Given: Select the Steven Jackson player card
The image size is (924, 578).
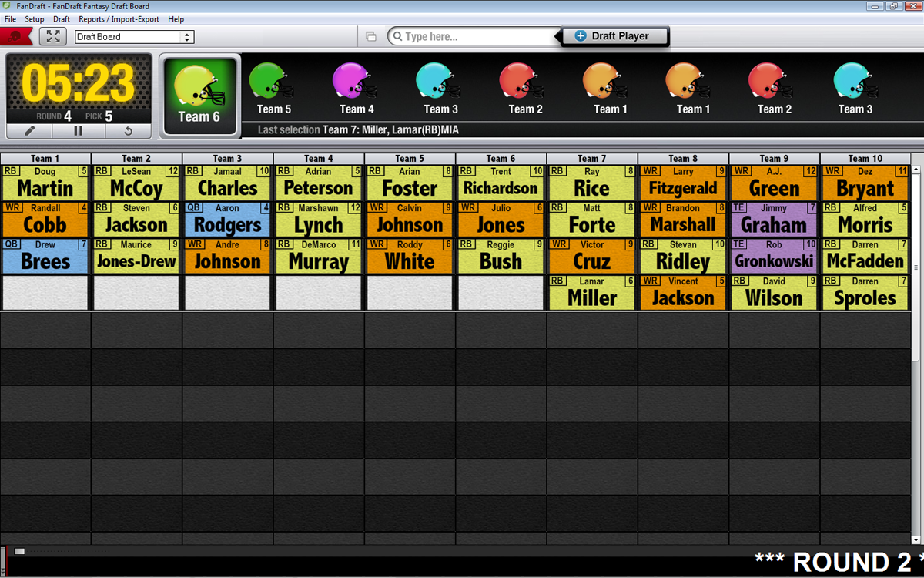Looking at the screenshot, I should (x=136, y=220).
